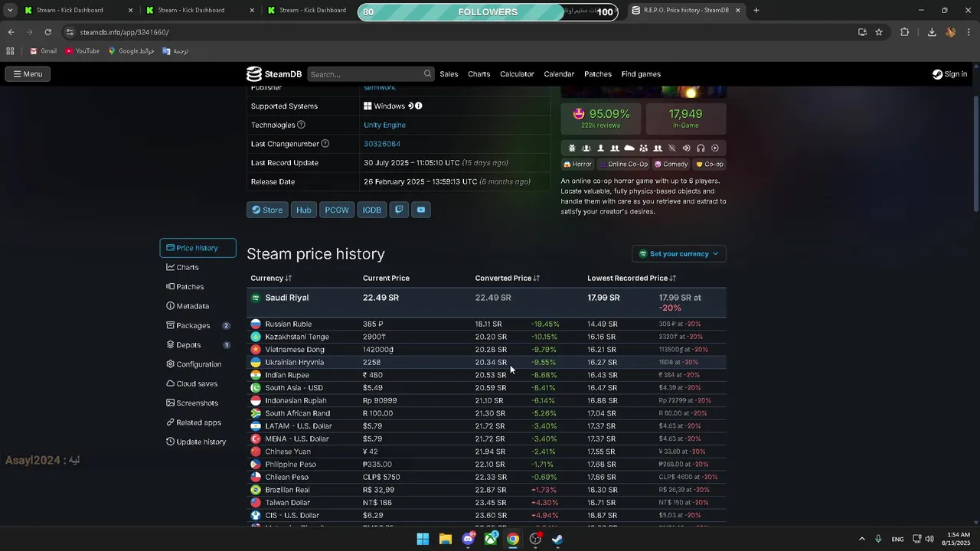Bookmark this page with star icon

pyautogui.click(x=879, y=32)
